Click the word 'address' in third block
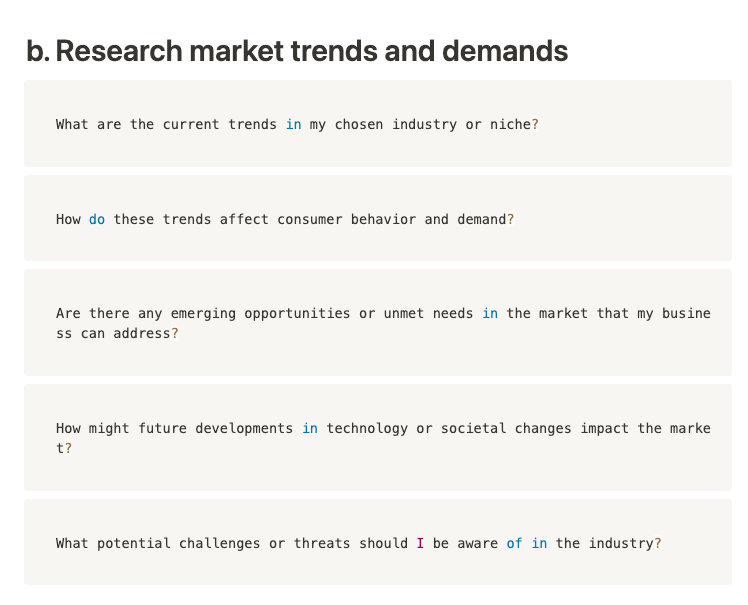The width and height of the screenshot is (748, 605). coord(141,333)
